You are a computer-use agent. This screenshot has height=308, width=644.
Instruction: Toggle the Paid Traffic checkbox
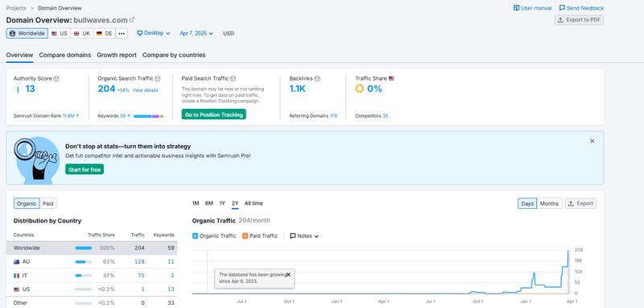pyautogui.click(x=246, y=236)
